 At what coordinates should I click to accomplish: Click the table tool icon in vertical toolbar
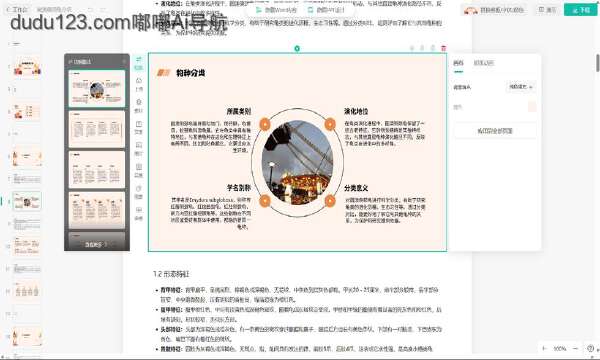click(x=139, y=169)
